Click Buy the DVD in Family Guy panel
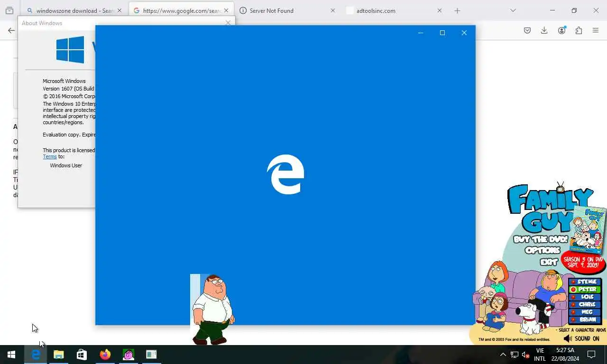This screenshot has width=607, height=364. [540, 239]
